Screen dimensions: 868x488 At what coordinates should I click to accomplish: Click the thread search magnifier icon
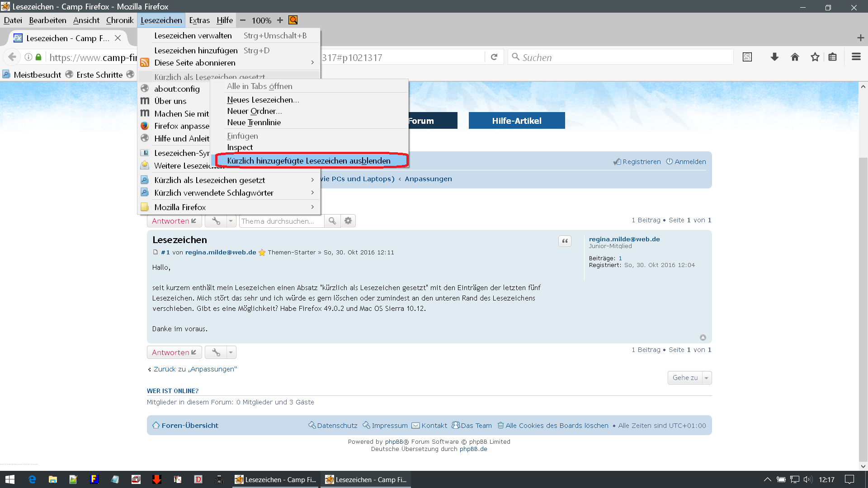point(332,221)
